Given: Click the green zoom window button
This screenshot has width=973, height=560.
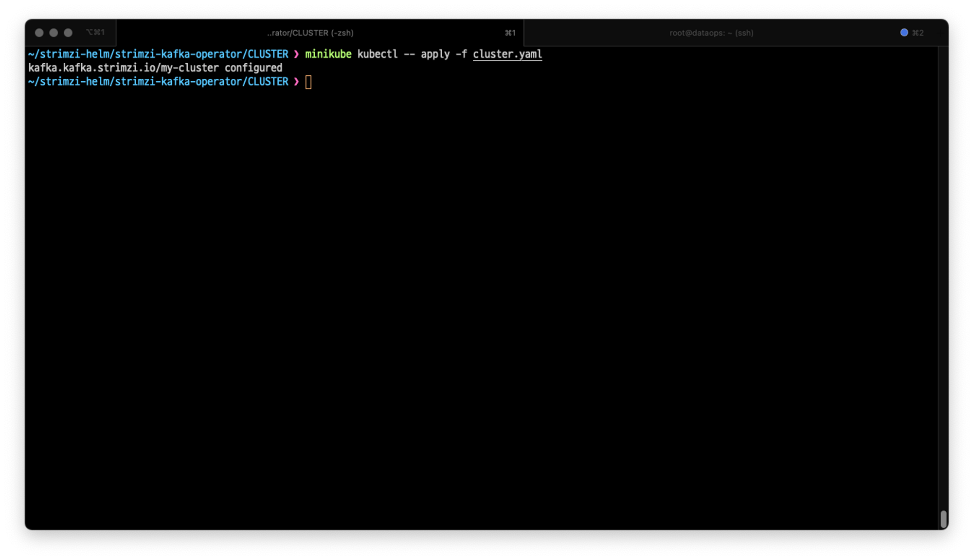Looking at the screenshot, I should [68, 33].
